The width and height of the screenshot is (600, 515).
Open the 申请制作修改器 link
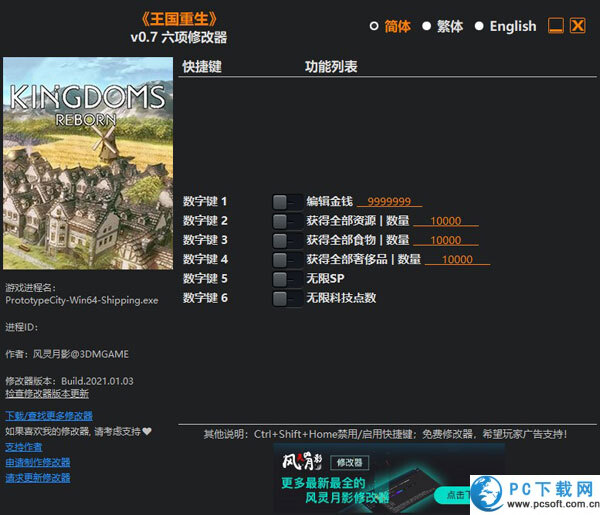point(38,462)
